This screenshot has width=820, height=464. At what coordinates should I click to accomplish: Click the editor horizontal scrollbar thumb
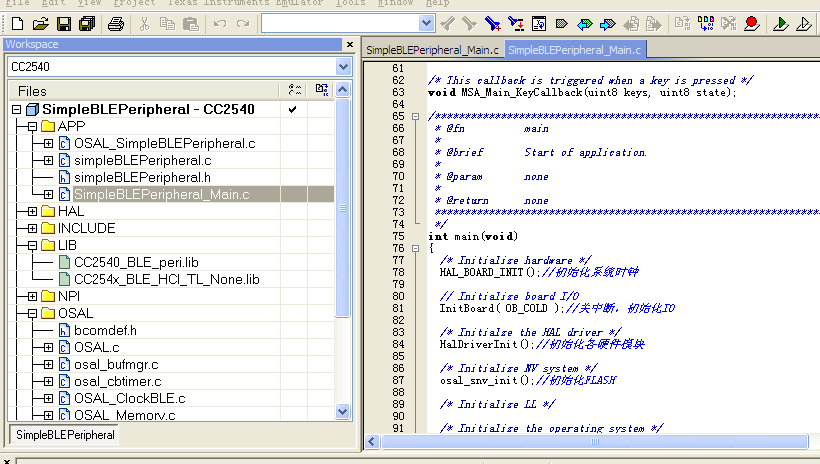click(x=595, y=442)
